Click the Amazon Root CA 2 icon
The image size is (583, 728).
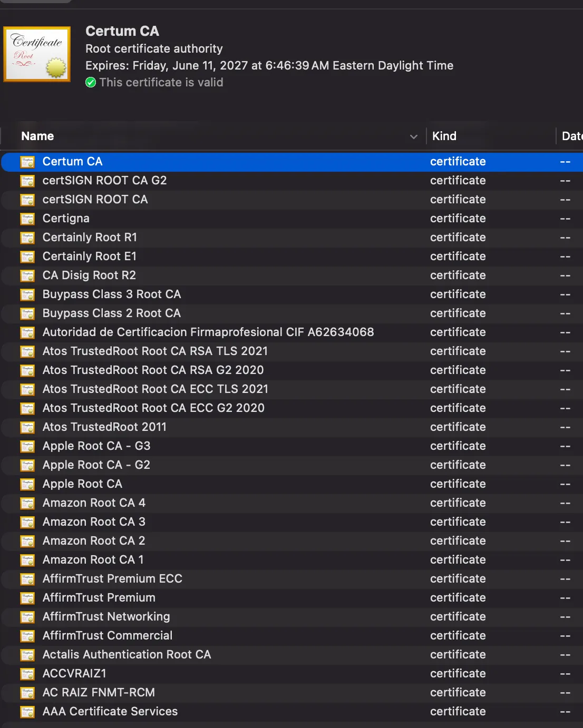pos(27,541)
